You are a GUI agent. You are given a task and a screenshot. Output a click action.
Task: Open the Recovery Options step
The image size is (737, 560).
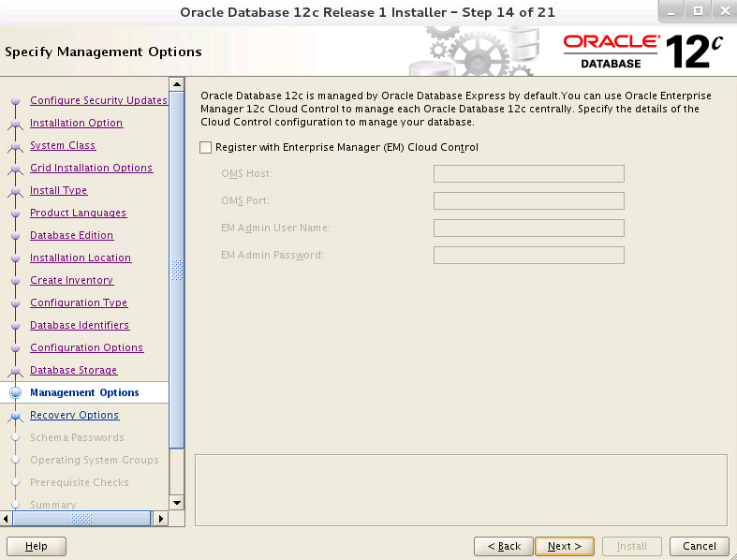74,415
